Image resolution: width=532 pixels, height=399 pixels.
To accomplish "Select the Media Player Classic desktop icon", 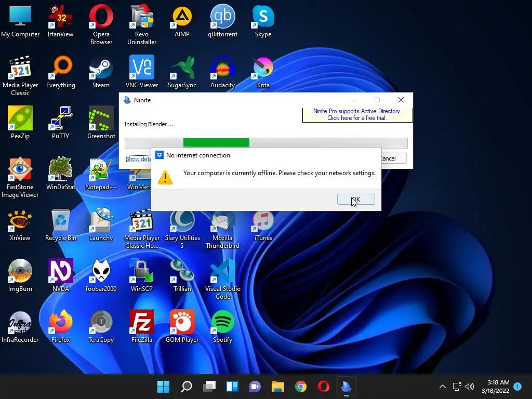I will pos(20,76).
